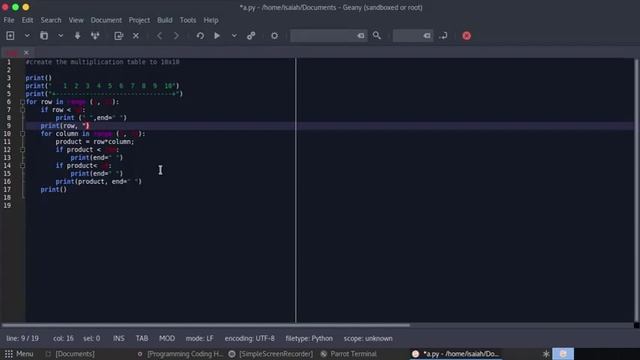Open the taskbar Menu button
The image size is (640, 360).
click(19, 354)
